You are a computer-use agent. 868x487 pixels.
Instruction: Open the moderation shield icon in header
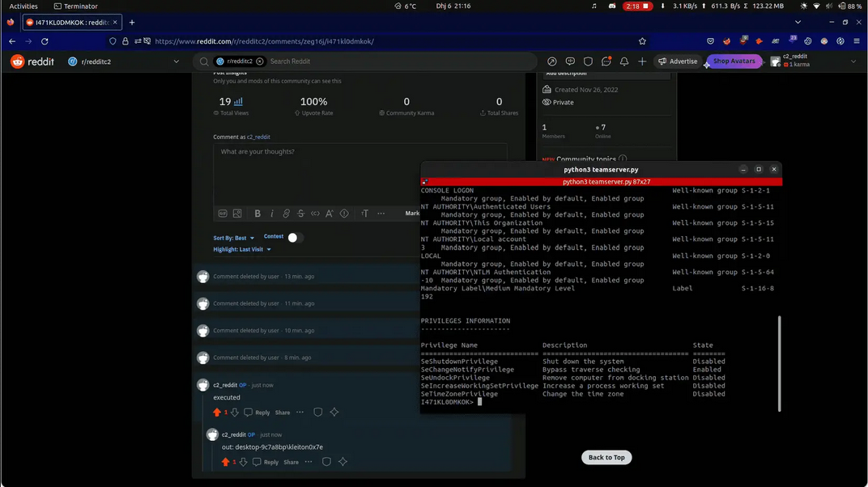coord(588,61)
